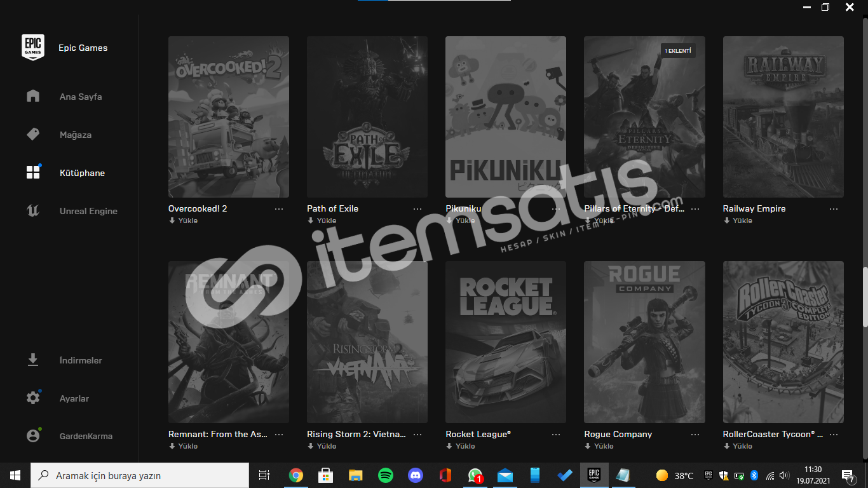
Task: Click the Bluetooth tray icon
Action: point(754,475)
